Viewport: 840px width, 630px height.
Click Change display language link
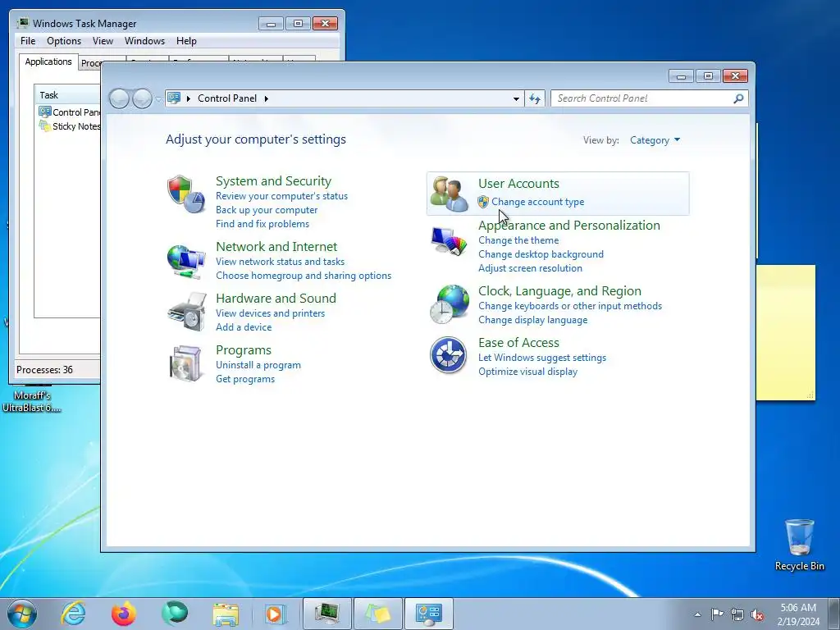pyautogui.click(x=533, y=320)
